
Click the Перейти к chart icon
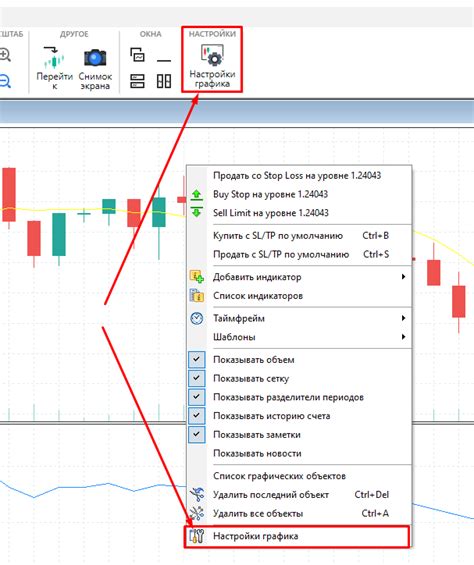[x=54, y=58]
